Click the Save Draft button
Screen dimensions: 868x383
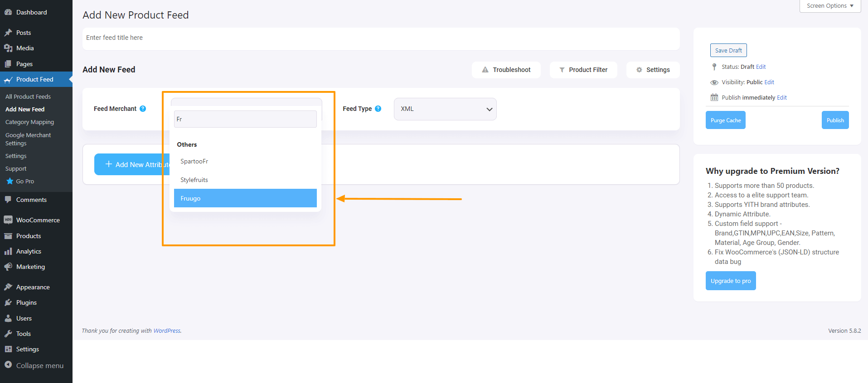(728, 50)
